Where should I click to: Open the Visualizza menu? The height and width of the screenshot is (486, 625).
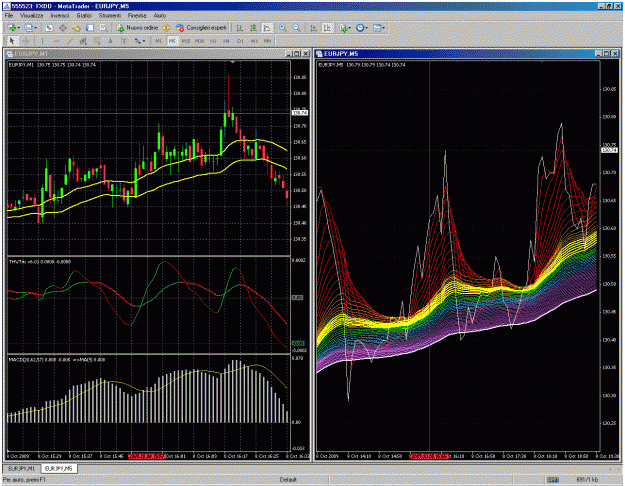31,15
